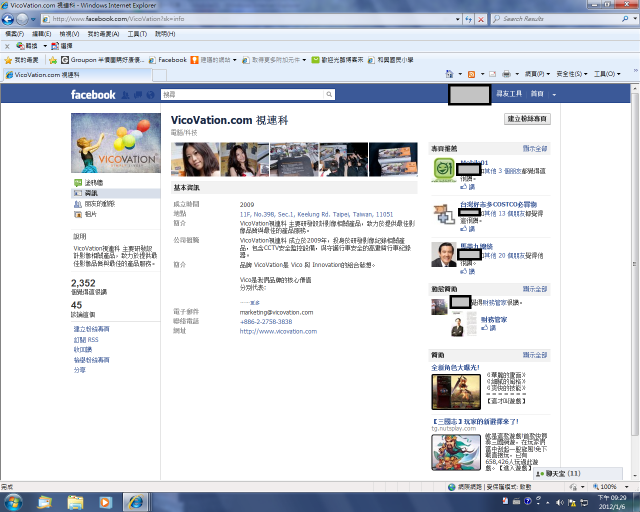
Task: Select the VicoVation.com browser tab
Action: pos(78,75)
